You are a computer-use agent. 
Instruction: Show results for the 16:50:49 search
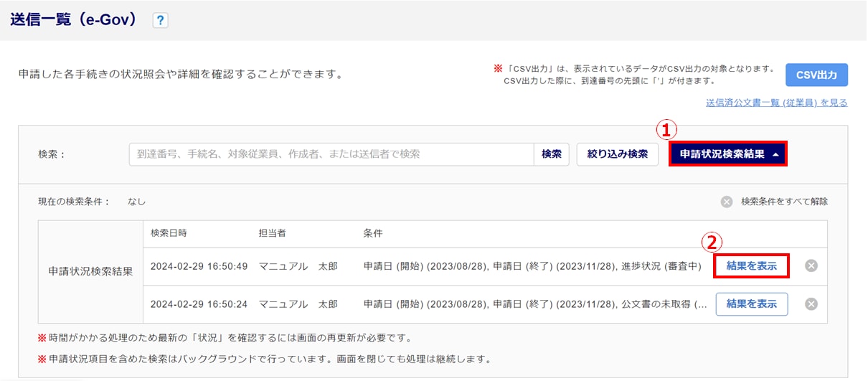click(751, 265)
